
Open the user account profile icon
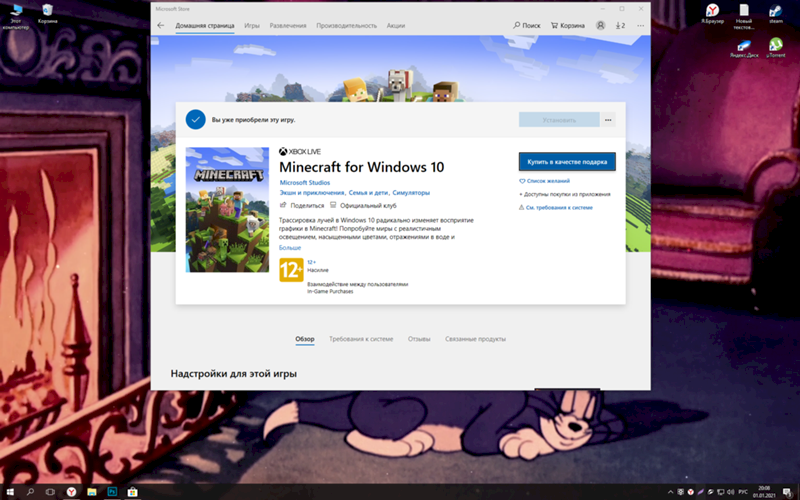(x=601, y=26)
